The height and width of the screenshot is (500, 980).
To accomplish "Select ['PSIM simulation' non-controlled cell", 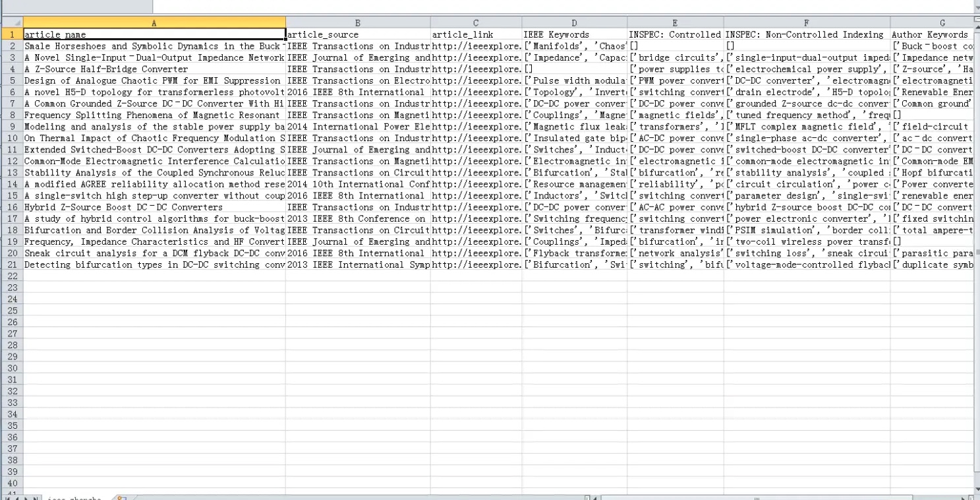I will (807, 230).
